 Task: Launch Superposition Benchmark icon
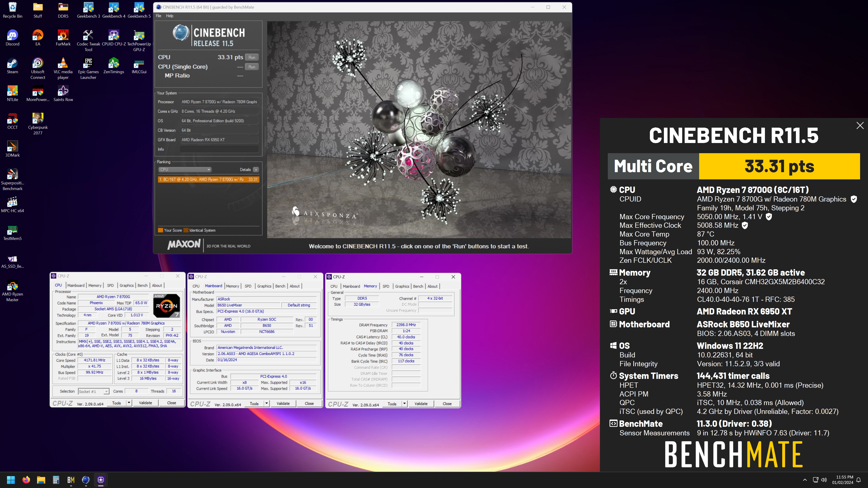[x=12, y=180]
